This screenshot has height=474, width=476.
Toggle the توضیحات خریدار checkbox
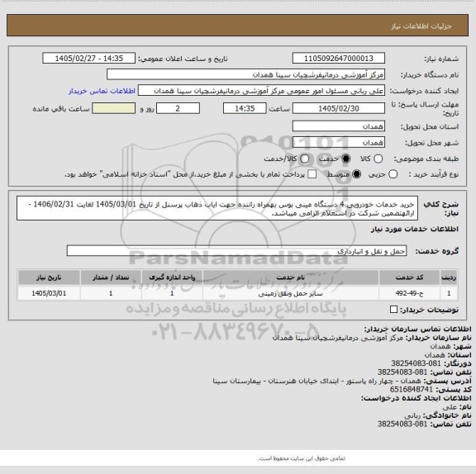tap(393, 310)
